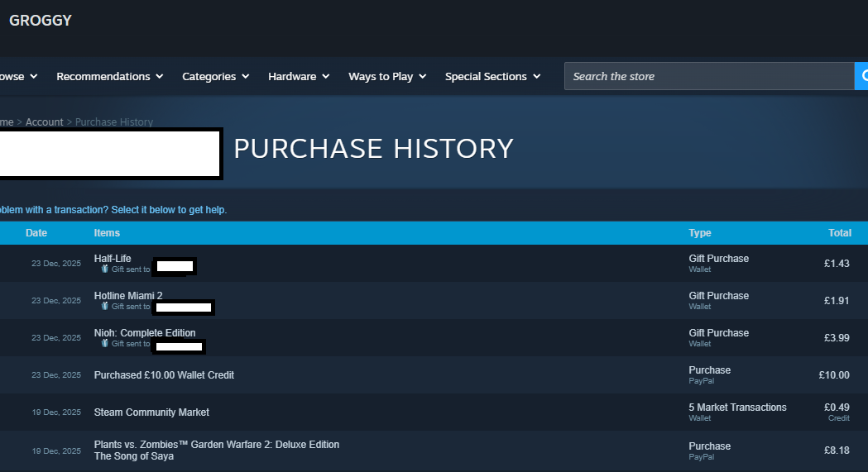This screenshot has width=868, height=472.
Task: Go to Account breadcrumb link
Action: point(45,122)
